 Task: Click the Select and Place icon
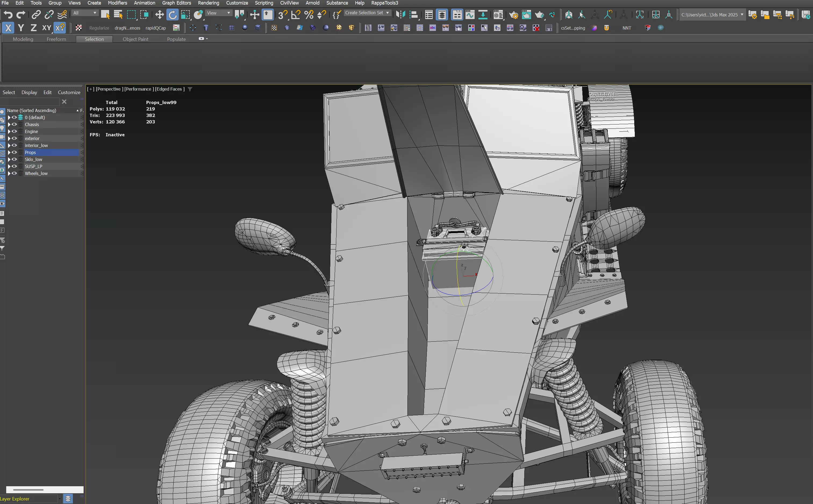coord(198,15)
